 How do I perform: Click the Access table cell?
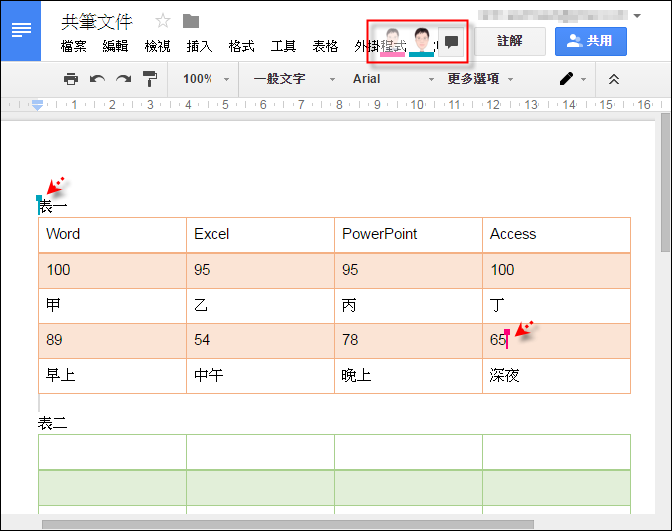click(x=556, y=235)
